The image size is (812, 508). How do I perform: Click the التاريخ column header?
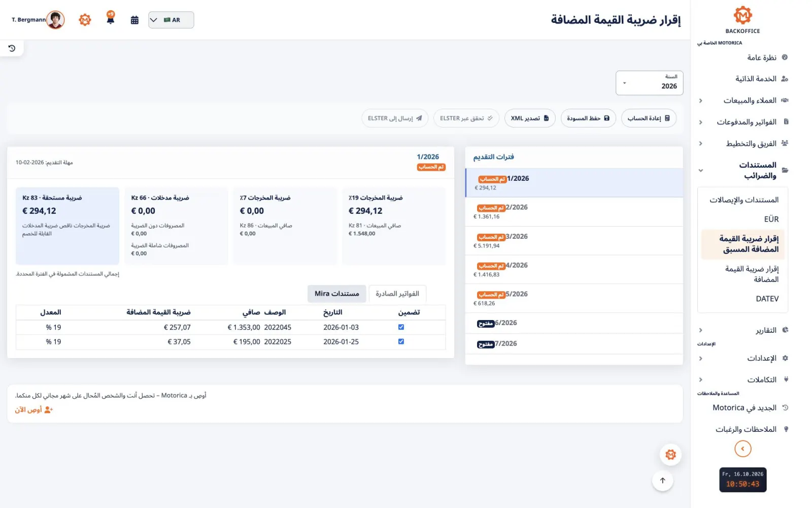click(333, 312)
